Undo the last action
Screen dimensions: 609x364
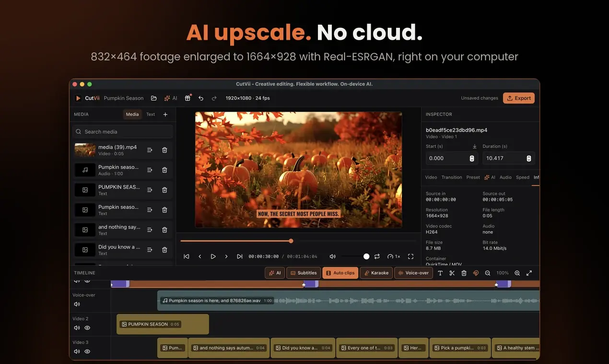[201, 98]
